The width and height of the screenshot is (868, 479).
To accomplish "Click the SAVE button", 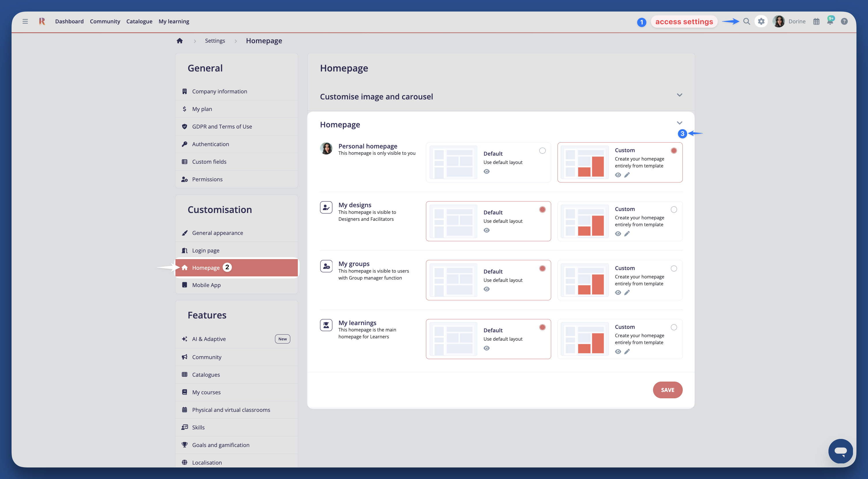I will pyautogui.click(x=667, y=390).
